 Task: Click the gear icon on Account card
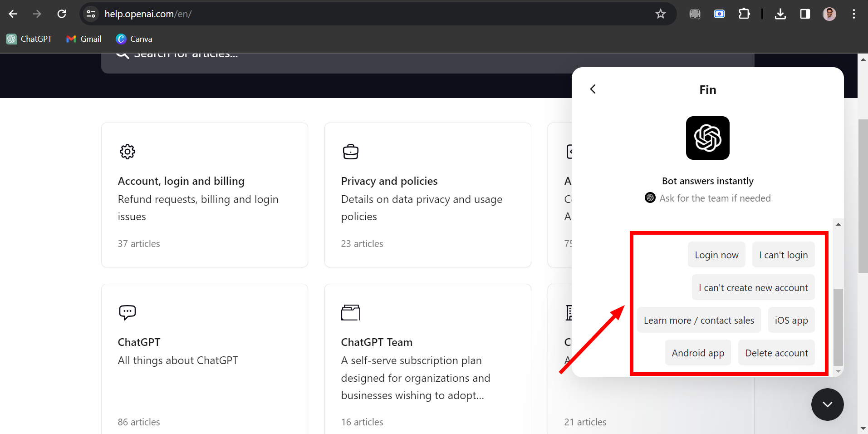128,152
